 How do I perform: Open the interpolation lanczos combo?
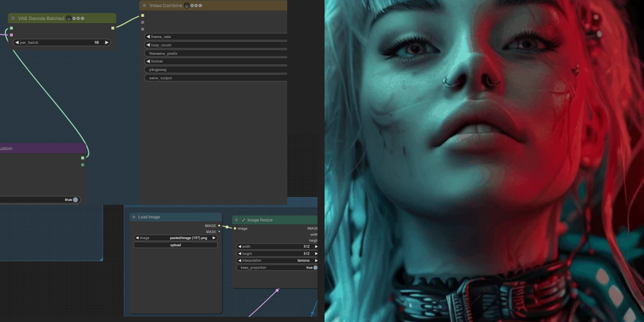pos(278,261)
